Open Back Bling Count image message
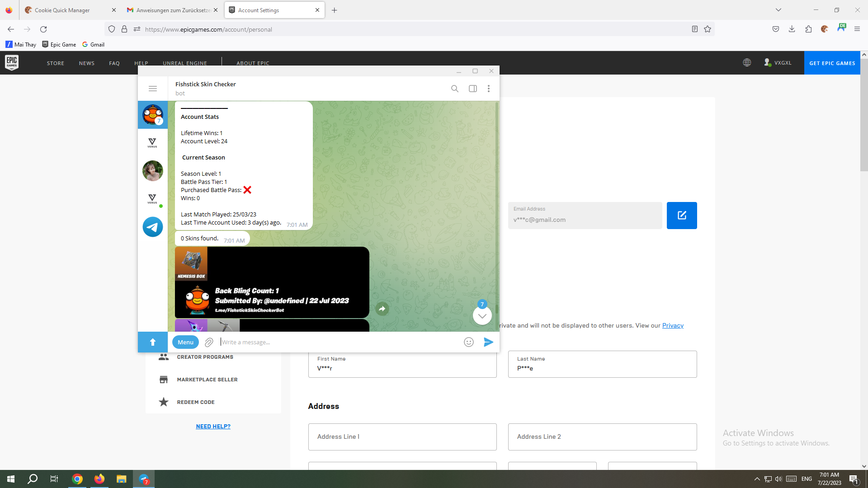Screen dimensions: 868x488 click(272, 282)
